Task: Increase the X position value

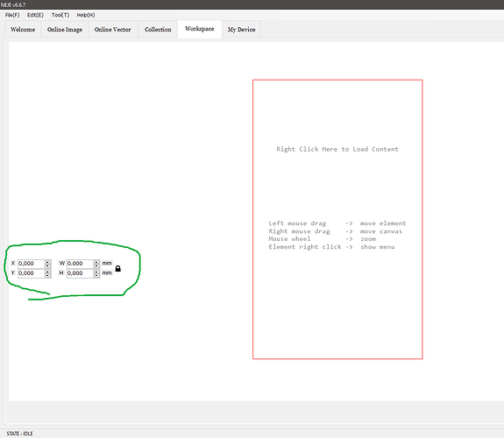Action: click(47, 262)
